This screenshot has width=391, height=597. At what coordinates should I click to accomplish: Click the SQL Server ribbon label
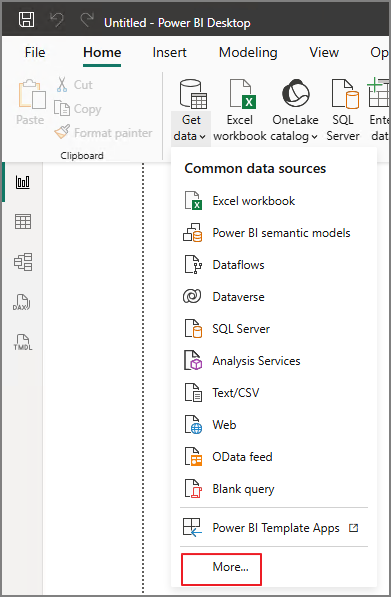[343, 128]
